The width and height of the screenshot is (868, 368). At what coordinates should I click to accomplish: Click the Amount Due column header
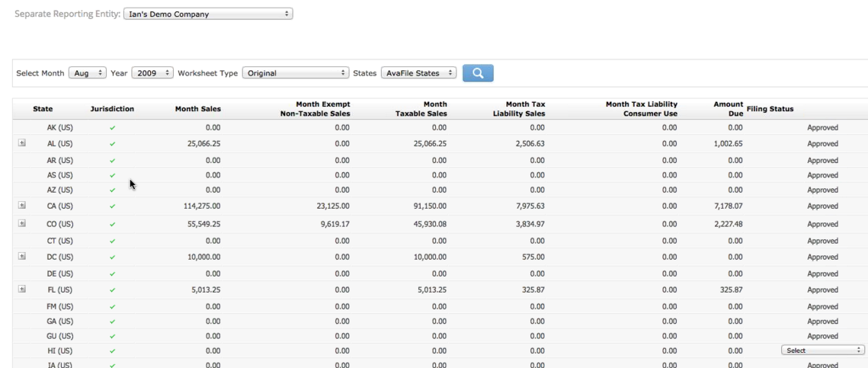coord(728,109)
